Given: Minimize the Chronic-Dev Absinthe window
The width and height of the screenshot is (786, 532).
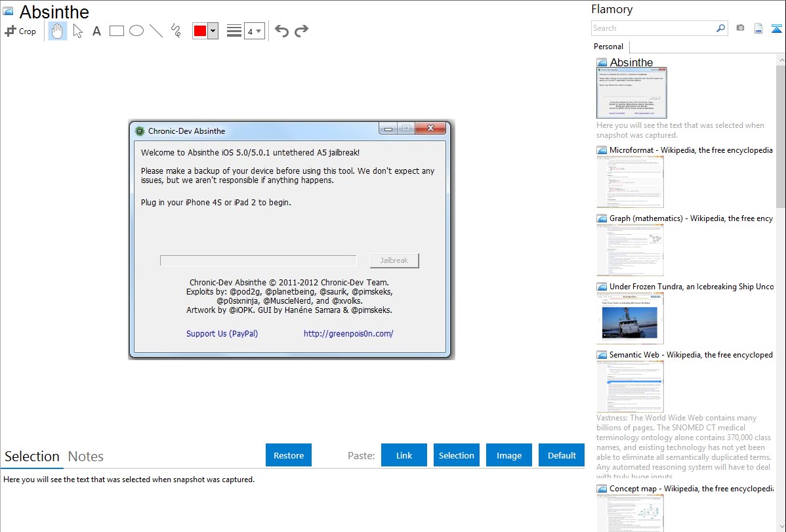Looking at the screenshot, I should tap(388, 129).
